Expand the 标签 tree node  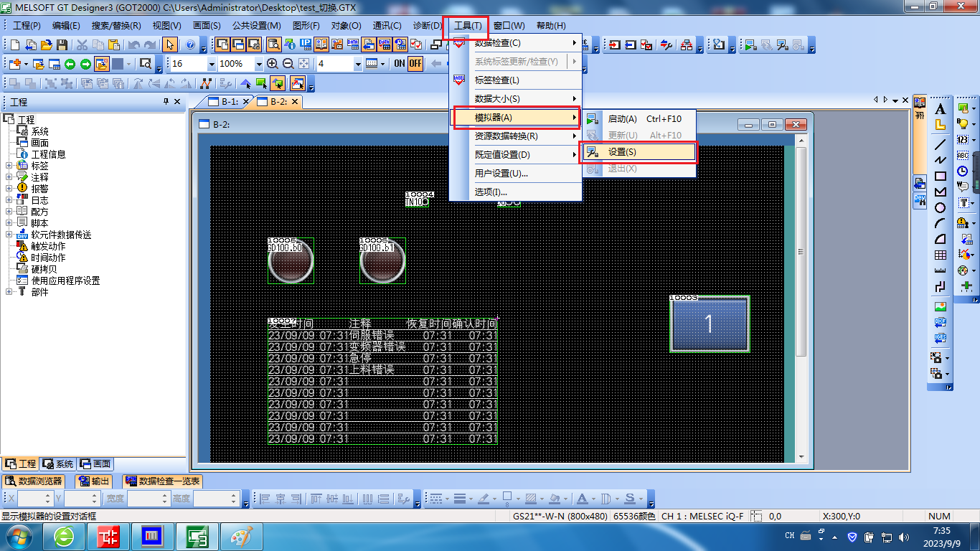coord(9,166)
